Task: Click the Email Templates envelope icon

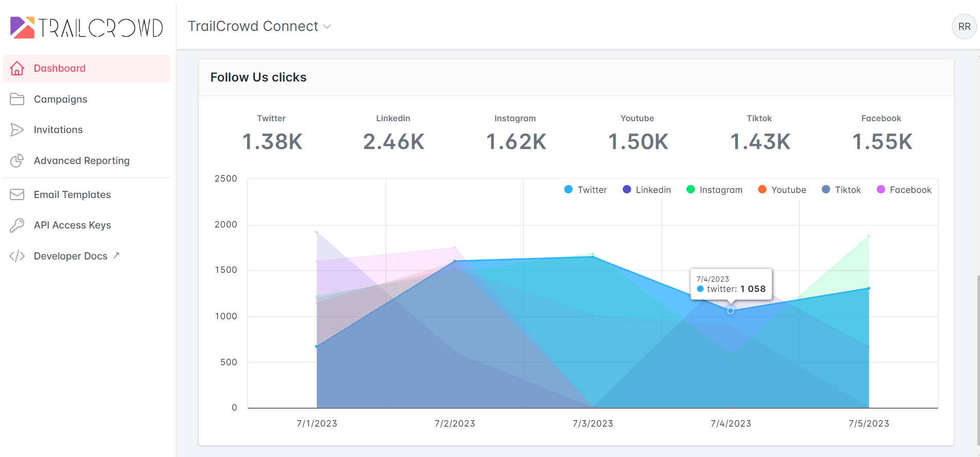Action: [17, 194]
